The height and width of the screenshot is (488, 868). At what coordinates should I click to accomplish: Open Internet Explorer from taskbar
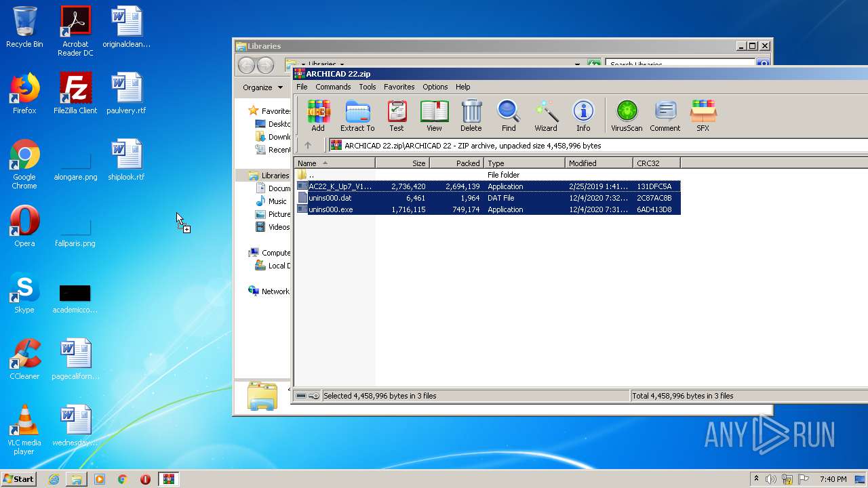click(x=54, y=479)
